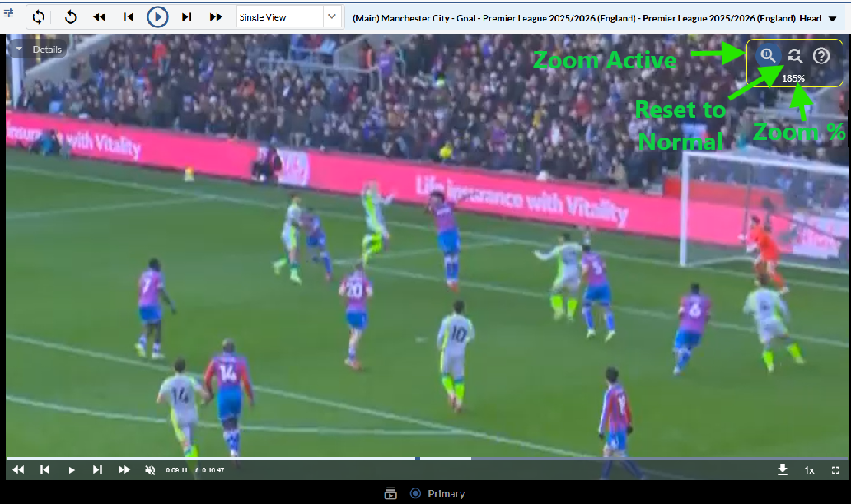
Task: Fast forward using the top toolbar double-right arrows
Action: (x=216, y=16)
